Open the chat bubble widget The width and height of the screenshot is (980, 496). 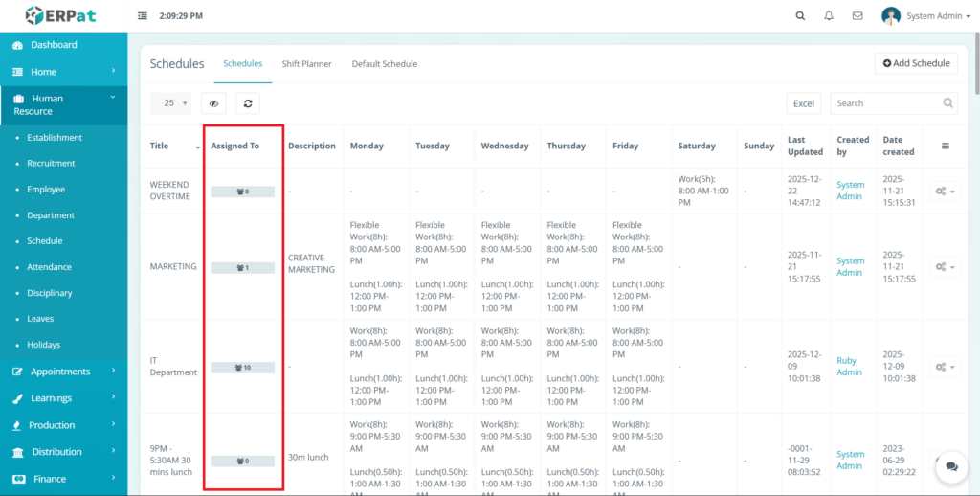tap(951, 466)
